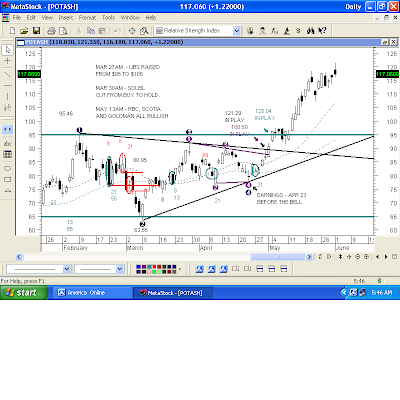
Task: Select the Text abc tool
Action: [8, 143]
